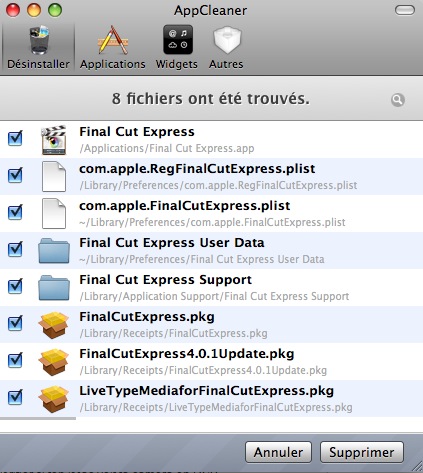The height and width of the screenshot is (473, 423).
Task: Deselect LiveTypeMediaforFinalCutExpress.pkg checkbox
Action: click(x=15, y=397)
